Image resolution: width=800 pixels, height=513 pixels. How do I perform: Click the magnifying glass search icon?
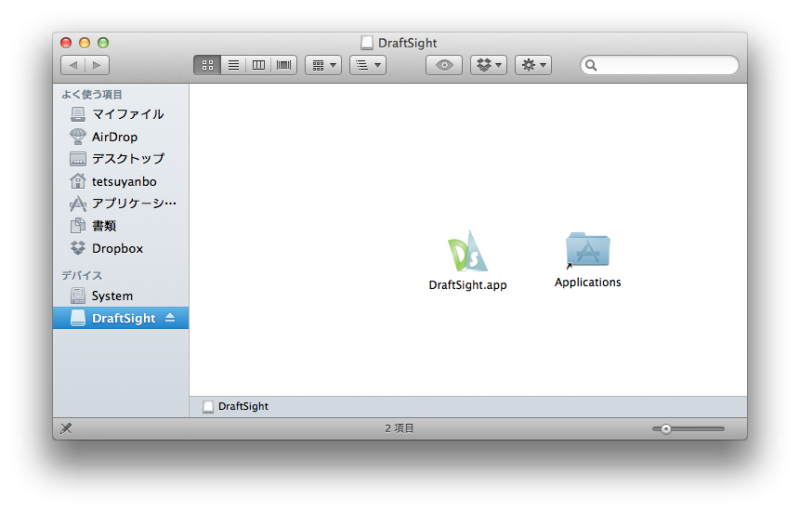click(591, 65)
